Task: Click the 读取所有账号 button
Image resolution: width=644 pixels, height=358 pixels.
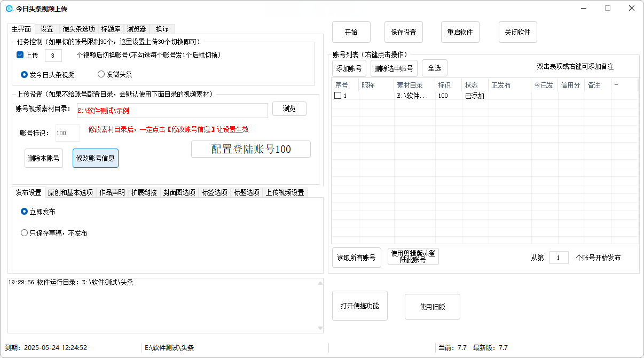Action: click(357, 258)
